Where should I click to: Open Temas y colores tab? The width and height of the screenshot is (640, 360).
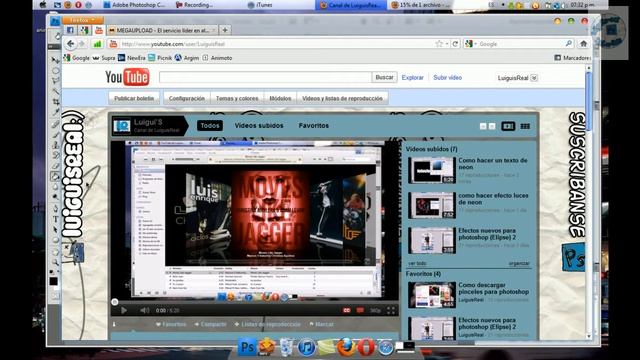point(237,98)
